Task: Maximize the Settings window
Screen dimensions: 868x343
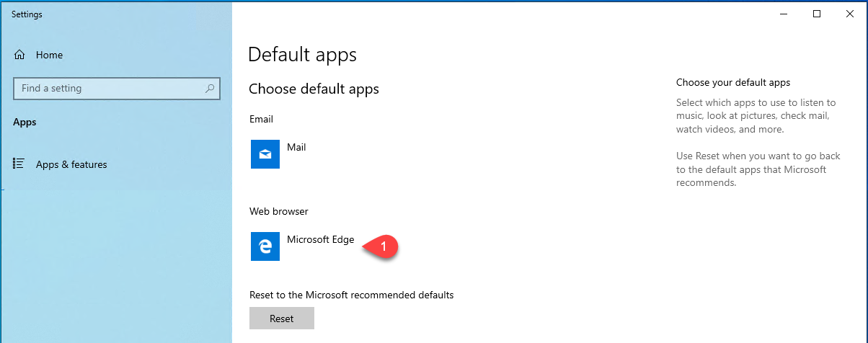Action: [816, 14]
